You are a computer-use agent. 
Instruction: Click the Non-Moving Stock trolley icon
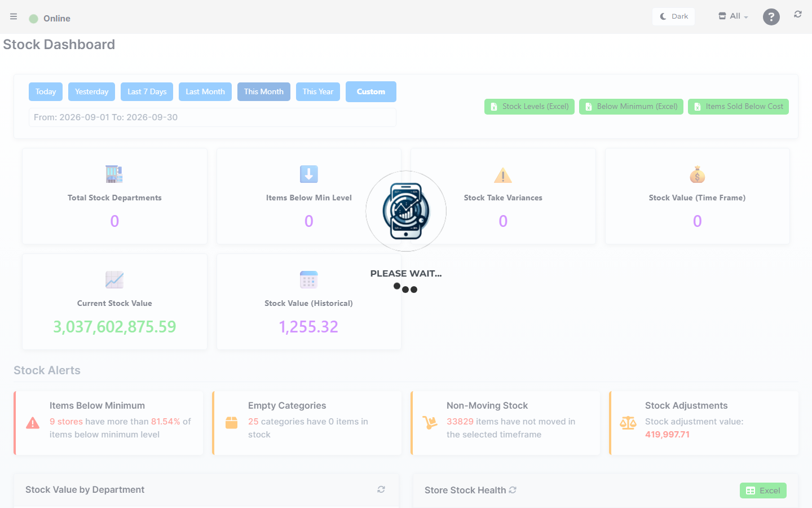(x=430, y=423)
